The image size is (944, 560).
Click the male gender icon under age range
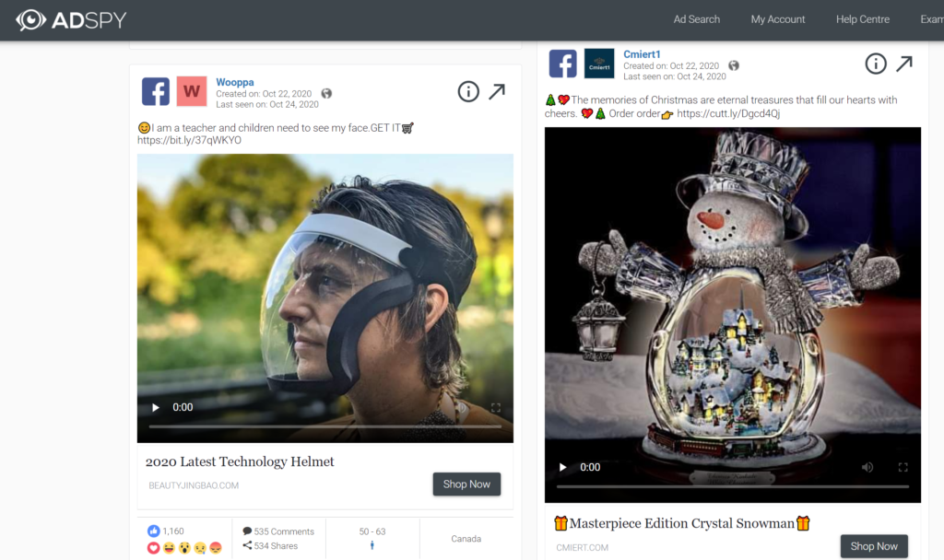click(372, 545)
